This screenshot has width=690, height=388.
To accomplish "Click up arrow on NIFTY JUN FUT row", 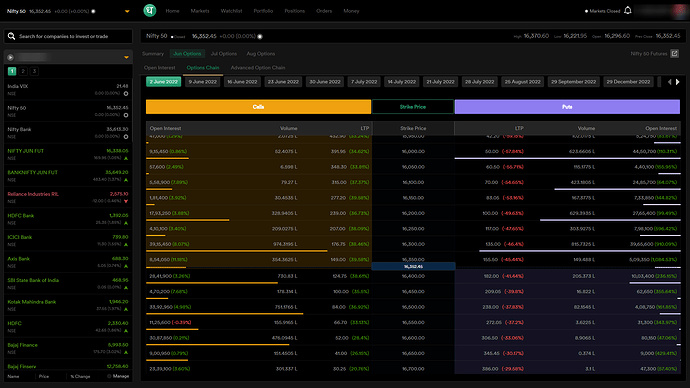I will pos(126,158).
